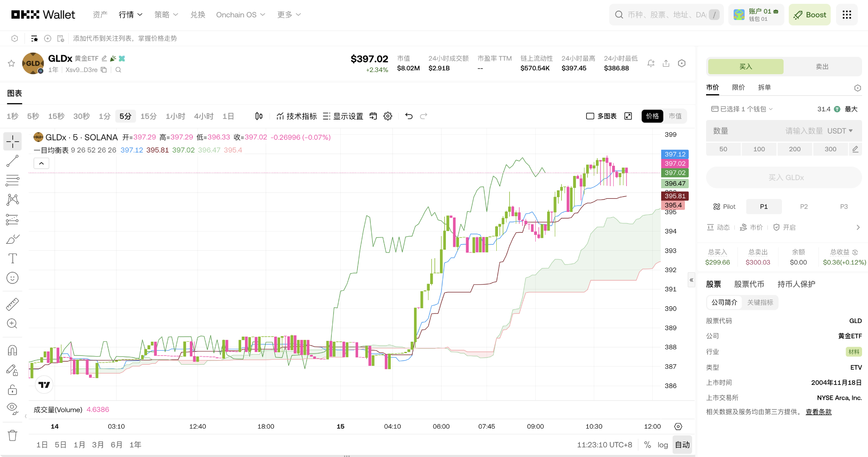Open the USDT currency dropdown
This screenshot has width=868, height=457.
tap(840, 131)
